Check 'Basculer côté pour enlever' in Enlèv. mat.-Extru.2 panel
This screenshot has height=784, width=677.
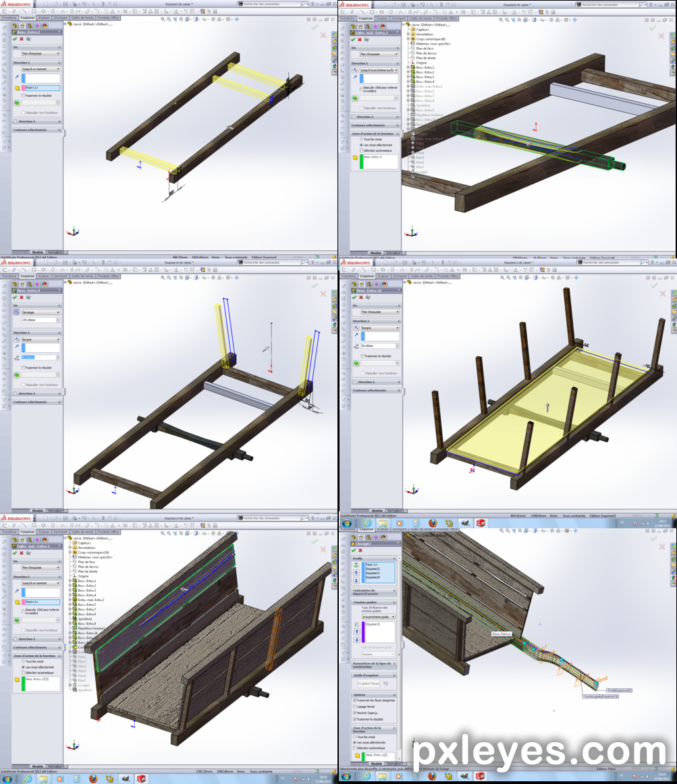tap(361, 89)
